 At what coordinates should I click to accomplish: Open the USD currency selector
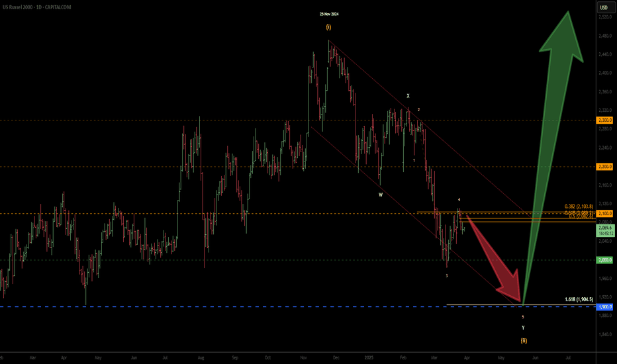point(604,7)
